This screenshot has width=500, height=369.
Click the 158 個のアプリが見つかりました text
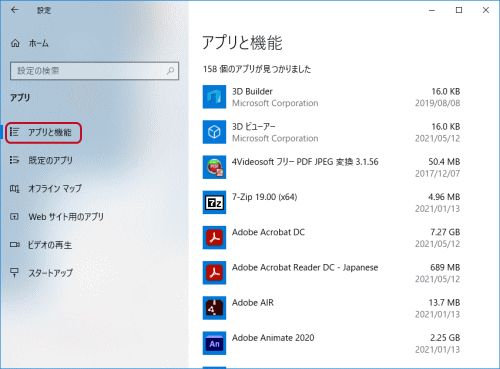pos(257,69)
